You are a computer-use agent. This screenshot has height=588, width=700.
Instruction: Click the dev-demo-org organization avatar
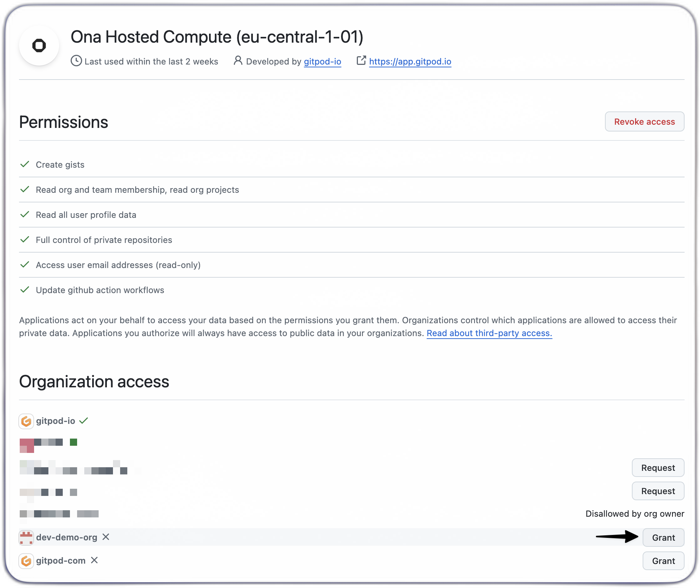coord(26,537)
